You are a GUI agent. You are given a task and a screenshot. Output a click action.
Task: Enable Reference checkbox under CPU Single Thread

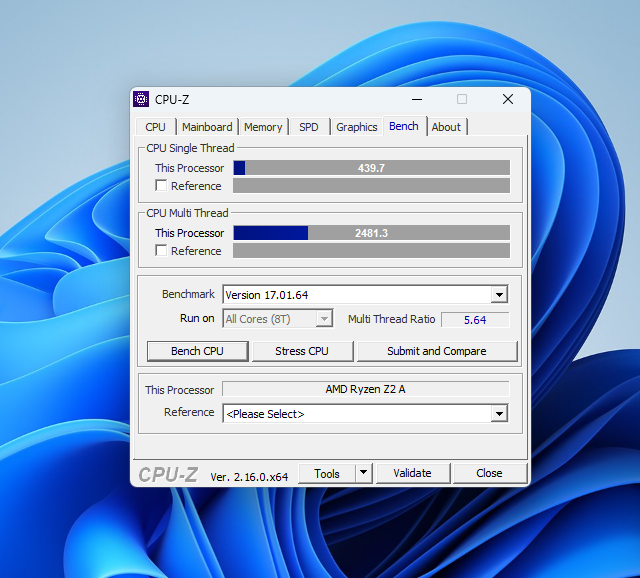click(x=161, y=186)
